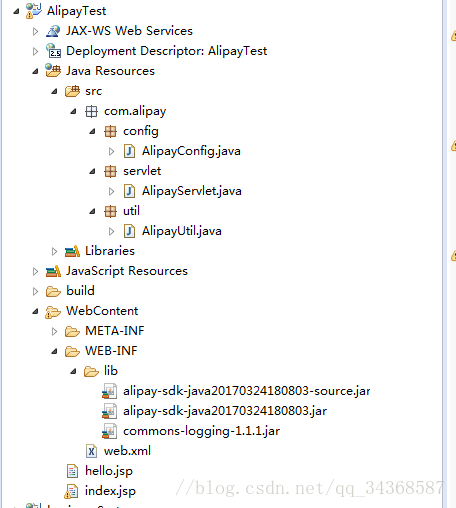Expand the AlipayConfig.java node

111,151
